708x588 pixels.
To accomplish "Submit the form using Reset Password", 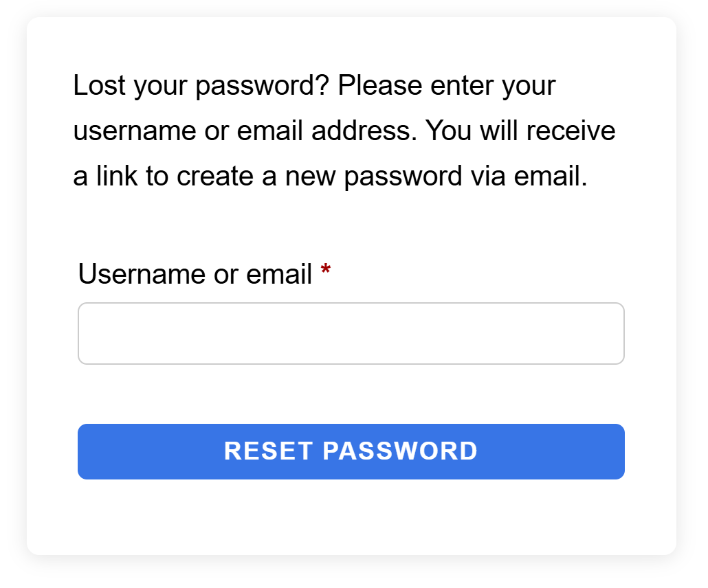I will [351, 451].
